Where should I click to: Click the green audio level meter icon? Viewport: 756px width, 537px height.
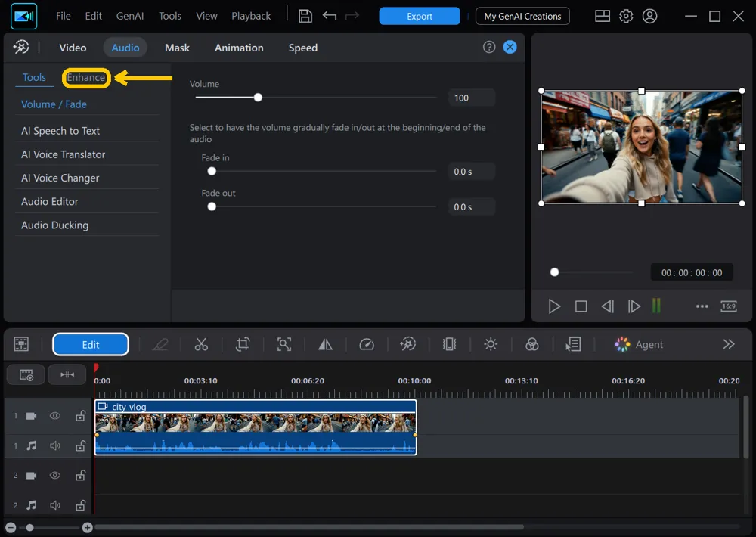coord(656,306)
